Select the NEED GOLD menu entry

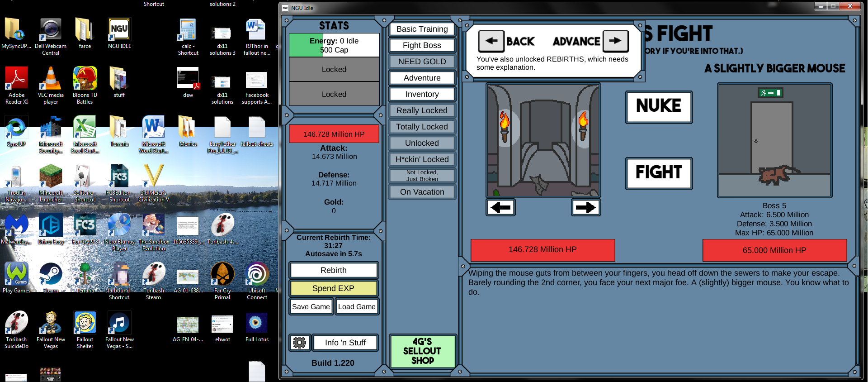[x=422, y=62]
